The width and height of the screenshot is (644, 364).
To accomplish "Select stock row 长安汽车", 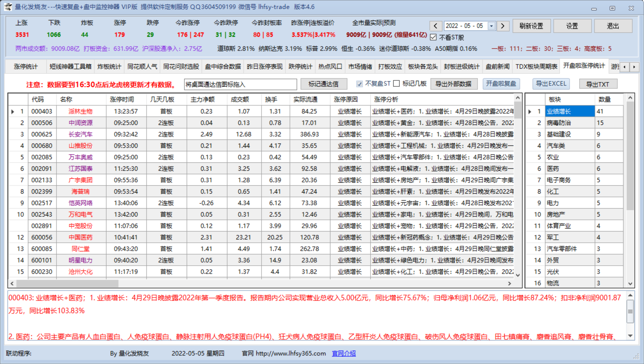I will (261, 134).
